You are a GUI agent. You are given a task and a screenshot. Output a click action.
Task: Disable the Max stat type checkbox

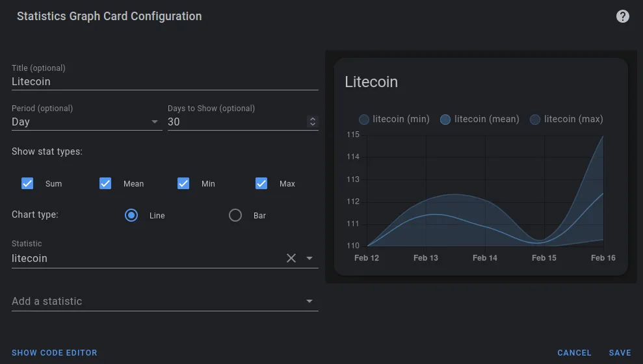coord(261,183)
